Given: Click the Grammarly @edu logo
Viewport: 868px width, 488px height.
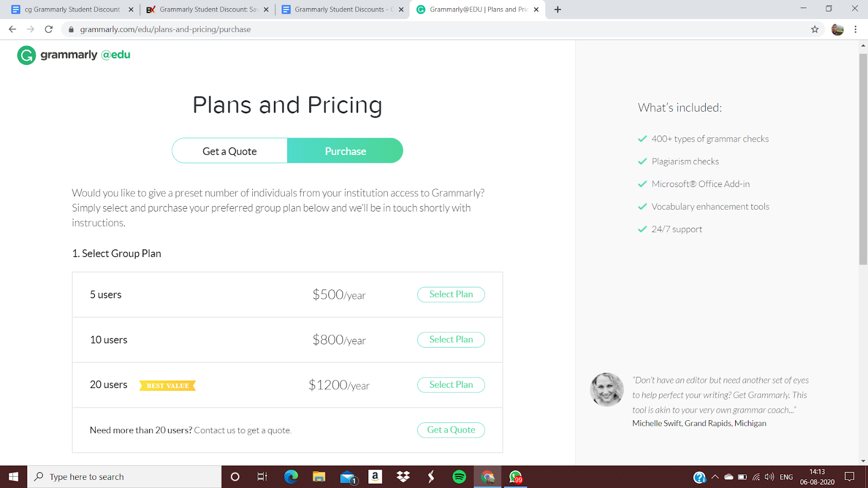Looking at the screenshot, I should 73,55.
